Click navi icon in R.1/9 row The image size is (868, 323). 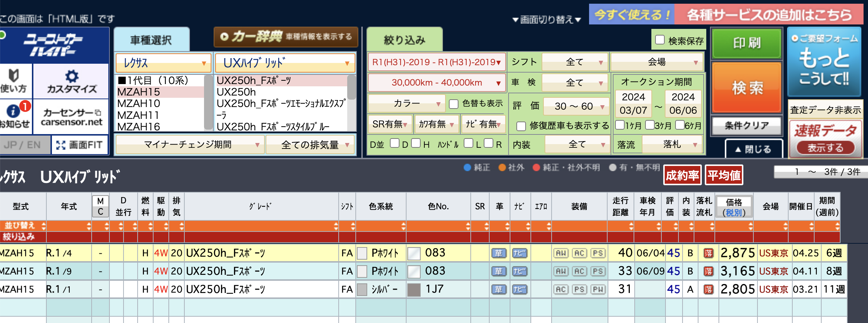pos(519,272)
